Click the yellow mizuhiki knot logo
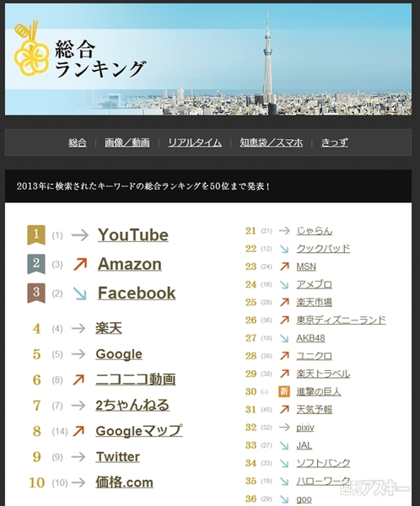This screenshot has height=506, width=420. click(30, 49)
